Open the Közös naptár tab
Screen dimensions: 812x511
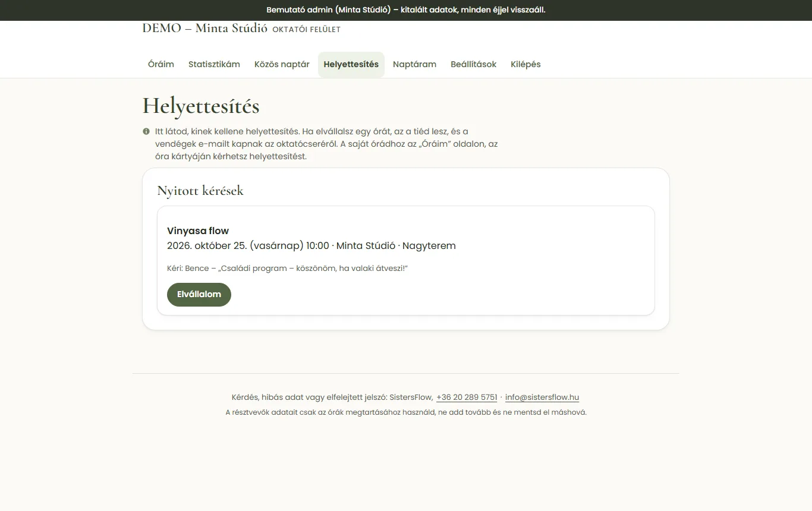point(282,64)
